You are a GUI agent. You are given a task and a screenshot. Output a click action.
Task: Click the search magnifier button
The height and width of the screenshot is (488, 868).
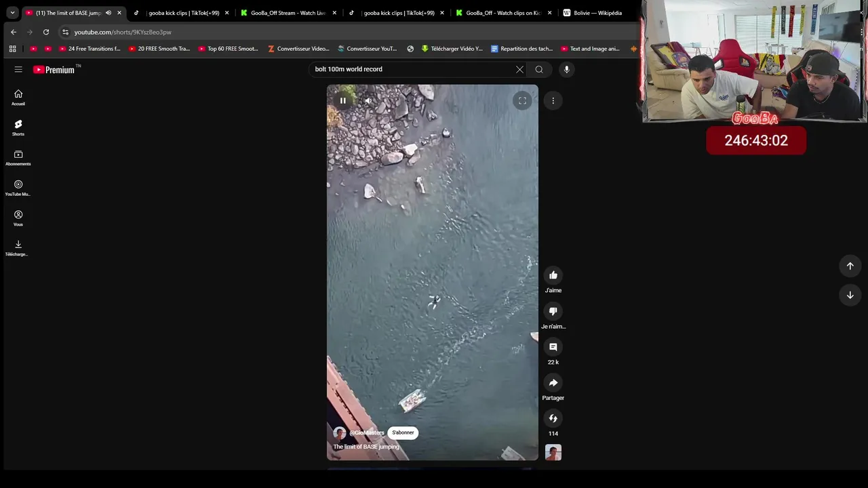[x=539, y=69]
